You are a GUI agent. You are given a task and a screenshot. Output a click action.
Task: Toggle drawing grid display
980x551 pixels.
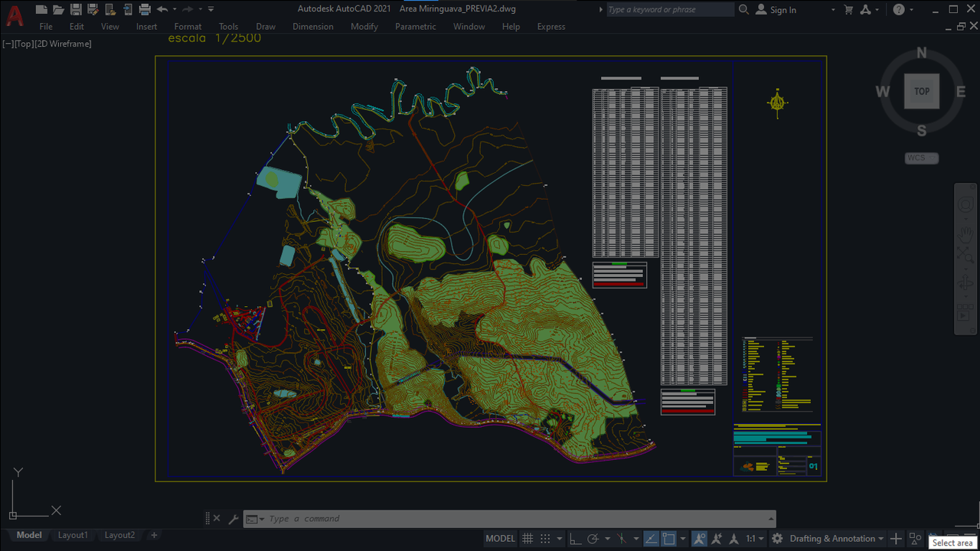tap(528, 539)
